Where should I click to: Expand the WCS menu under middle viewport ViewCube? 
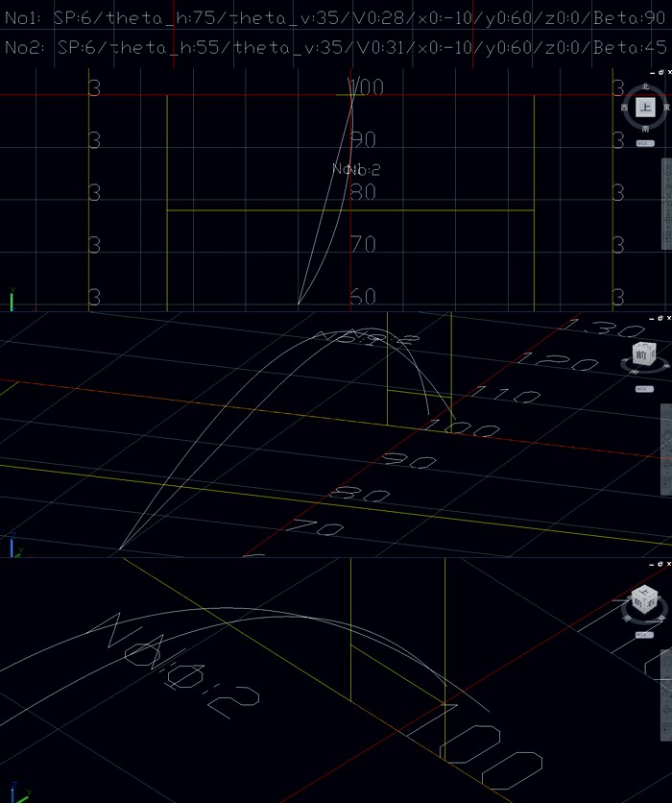644,389
